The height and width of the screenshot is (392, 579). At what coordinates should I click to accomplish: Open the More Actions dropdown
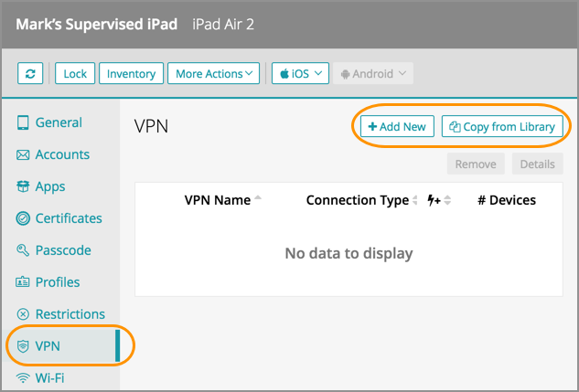(213, 74)
